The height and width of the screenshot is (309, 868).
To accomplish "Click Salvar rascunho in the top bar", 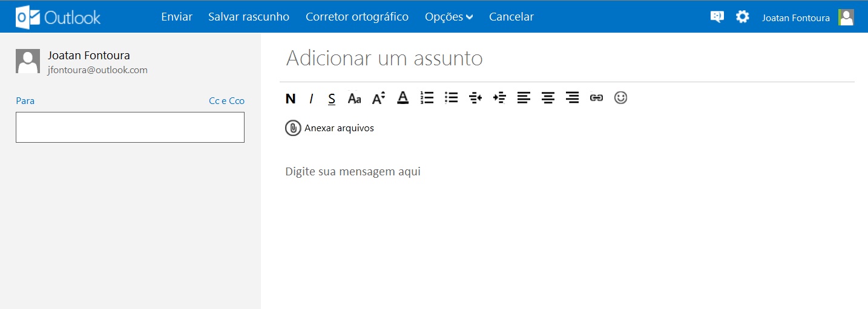I will [249, 17].
